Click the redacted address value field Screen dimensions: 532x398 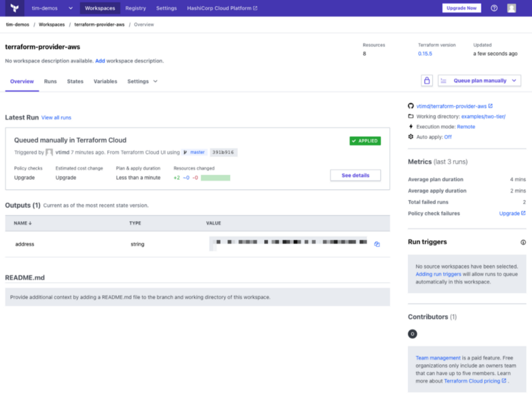(x=288, y=243)
